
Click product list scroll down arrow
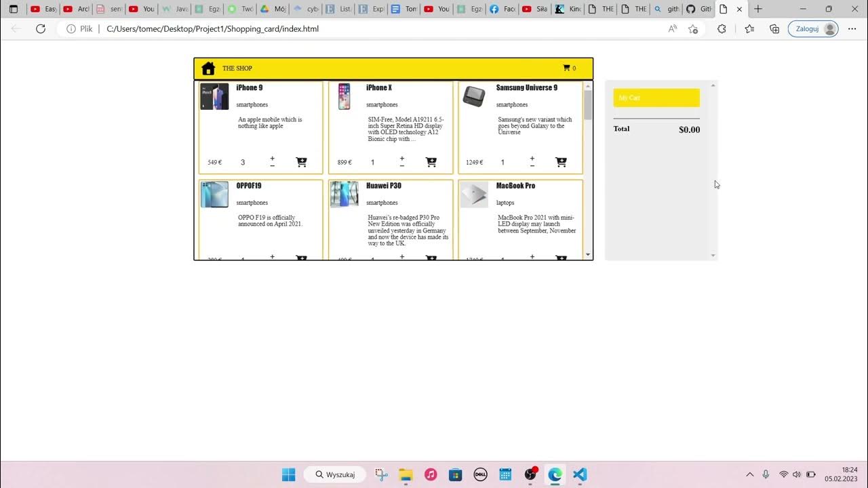588,256
